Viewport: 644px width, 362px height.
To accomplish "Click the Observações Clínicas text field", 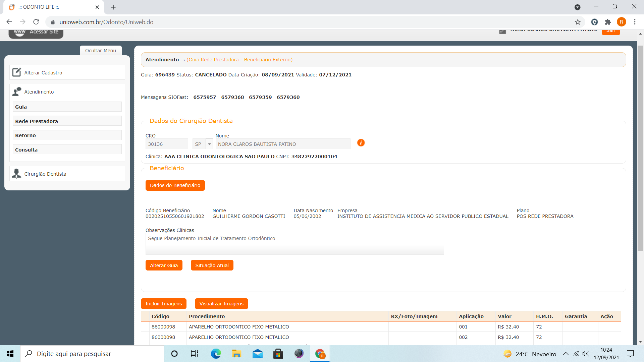I will coord(294,244).
